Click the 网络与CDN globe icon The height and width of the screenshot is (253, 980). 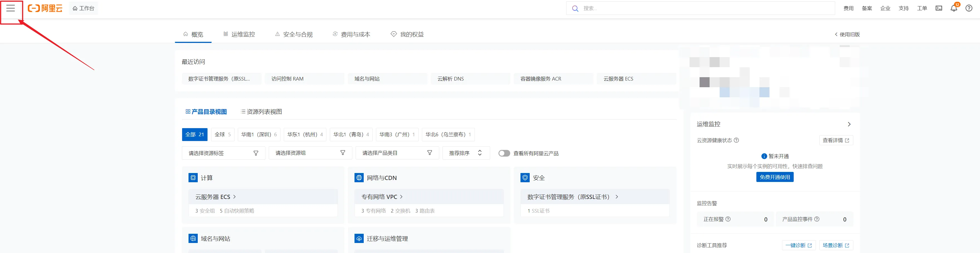pyautogui.click(x=359, y=178)
